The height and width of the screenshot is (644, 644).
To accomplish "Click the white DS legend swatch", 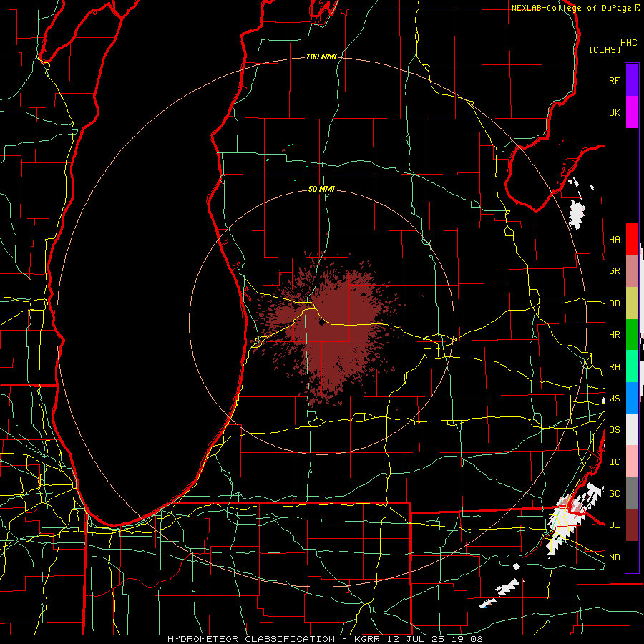I will (632, 429).
